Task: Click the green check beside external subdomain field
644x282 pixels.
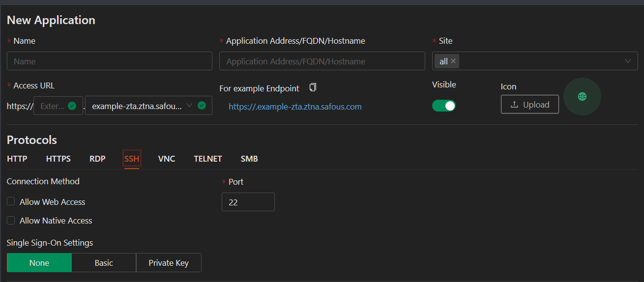Action: tap(72, 106)
